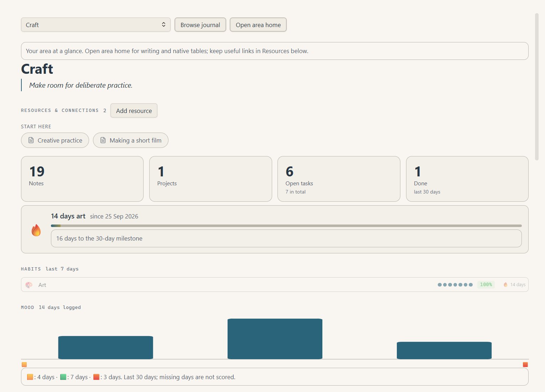Screen dimensions: 545x392
Task: Open the Creative practice resource
Action: (55, 140)
